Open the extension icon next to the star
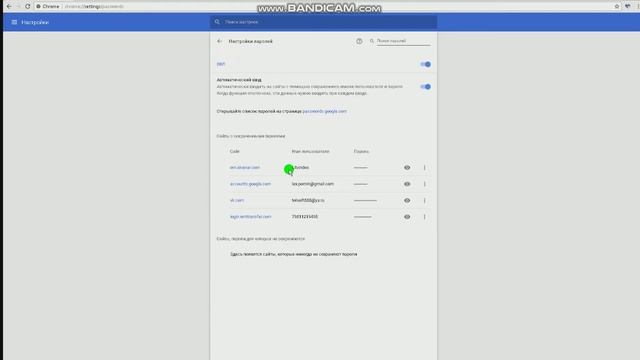This screenshot has width=640, height=360. [x=628, y=7]
